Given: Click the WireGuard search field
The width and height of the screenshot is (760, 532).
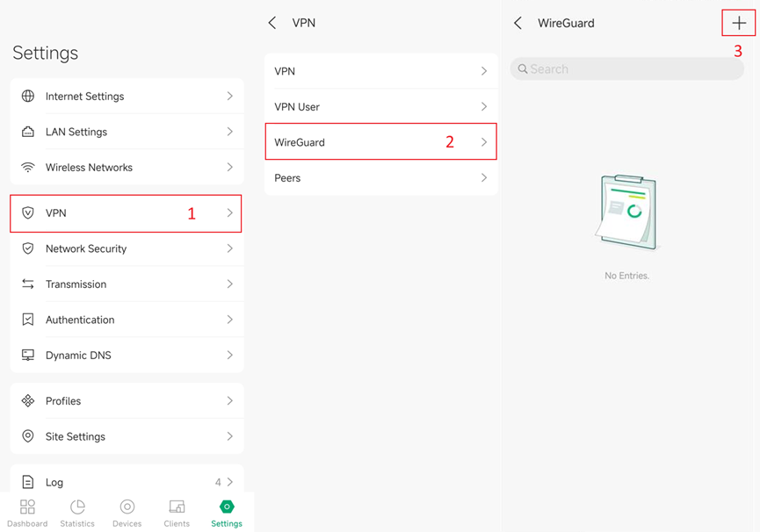Looking at the screenshot, I should pyautogui.click(x=626, y=68).
